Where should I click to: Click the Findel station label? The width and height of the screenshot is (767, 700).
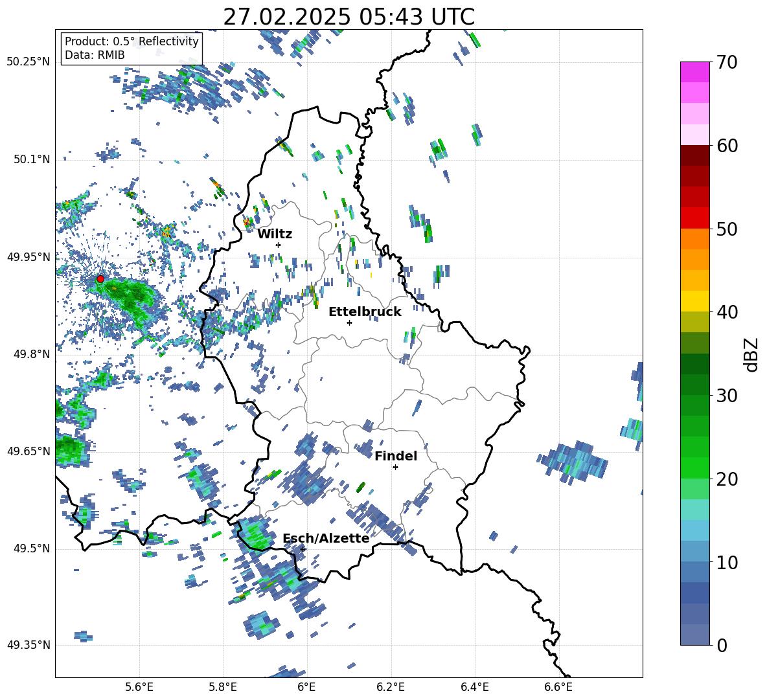click(396, 456)
